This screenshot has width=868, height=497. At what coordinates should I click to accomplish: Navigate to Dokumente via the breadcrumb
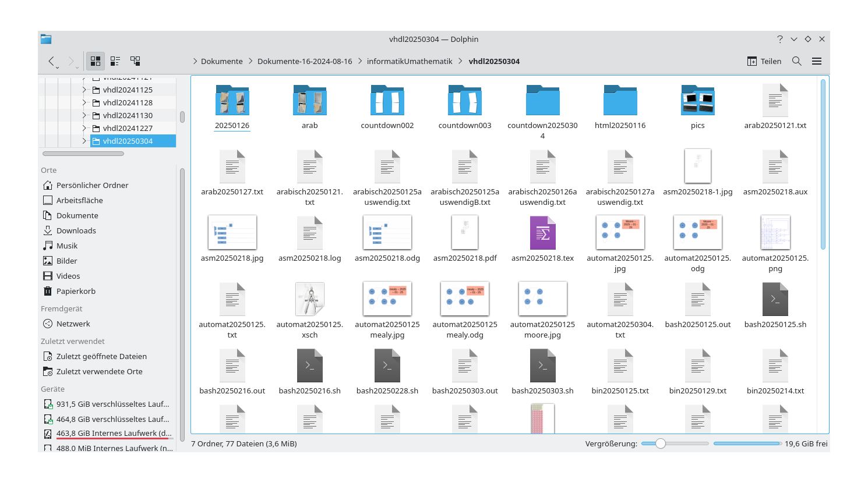221,61
